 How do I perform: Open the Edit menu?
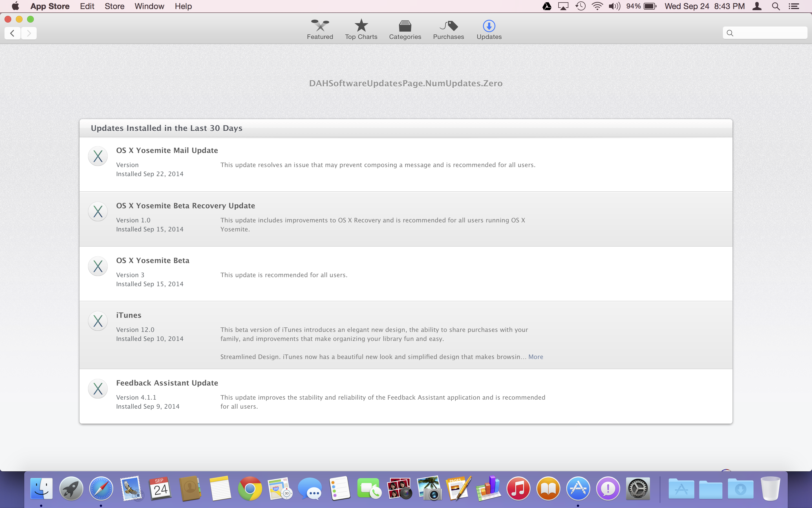click(x=87, y=6)
